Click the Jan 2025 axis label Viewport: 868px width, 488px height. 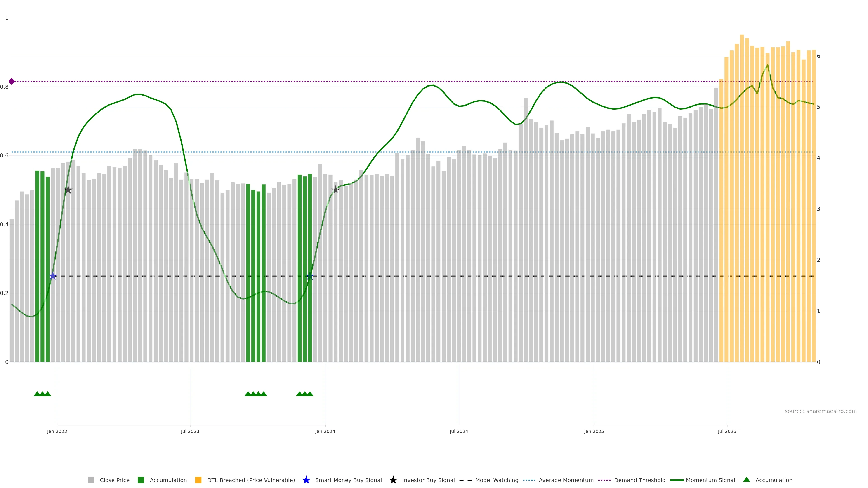click(594, 432)
